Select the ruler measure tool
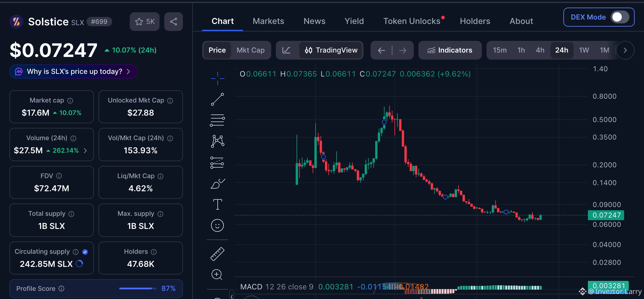Image resolution: width=644 pixels, height=299 pixels. (217, 254)
